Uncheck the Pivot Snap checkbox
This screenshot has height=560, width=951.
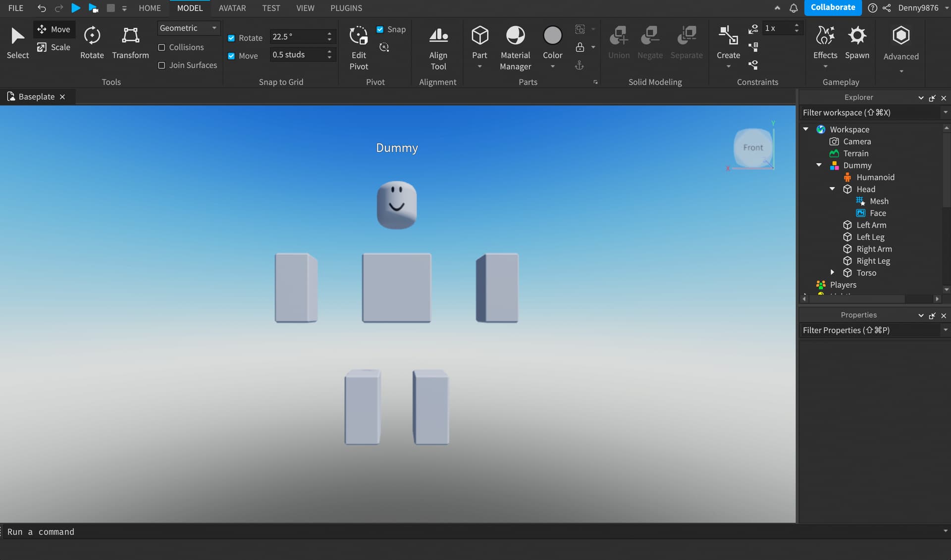(380, 29)
